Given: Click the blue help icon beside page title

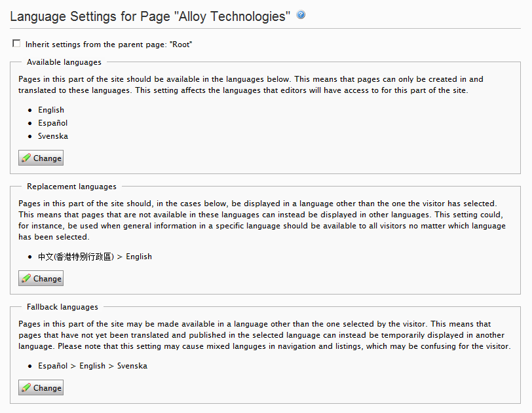Looking at the screenshot, I should pyautogui.click(x=301, y=15).
